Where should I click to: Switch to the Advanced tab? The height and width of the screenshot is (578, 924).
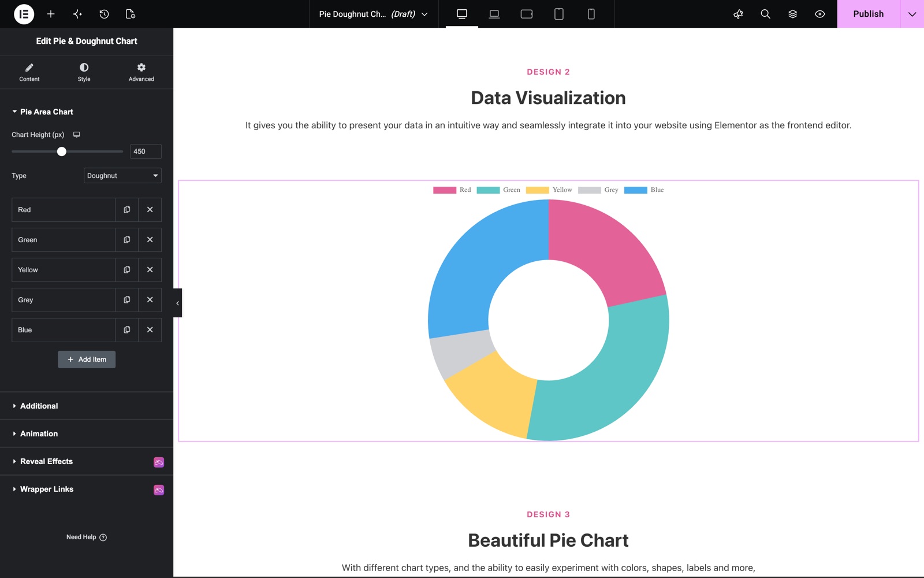[141, 72]
